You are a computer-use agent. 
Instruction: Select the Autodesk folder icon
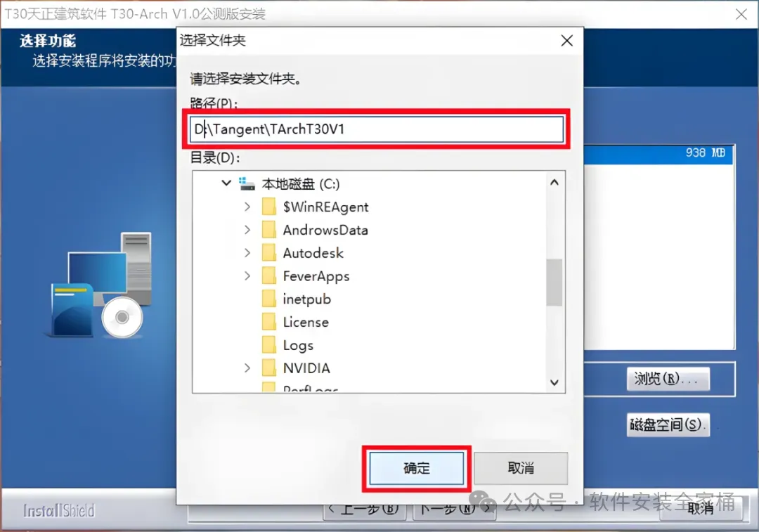click(268, 253)
